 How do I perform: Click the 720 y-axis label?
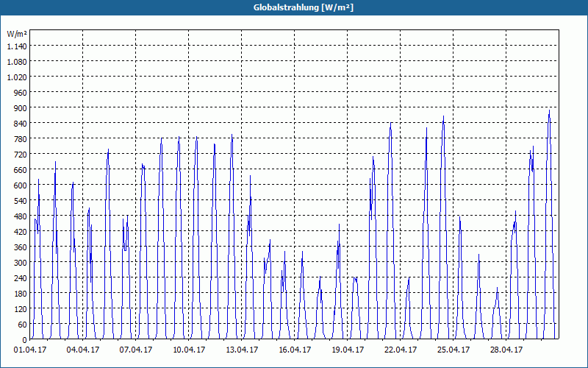(x=21, y=155)
